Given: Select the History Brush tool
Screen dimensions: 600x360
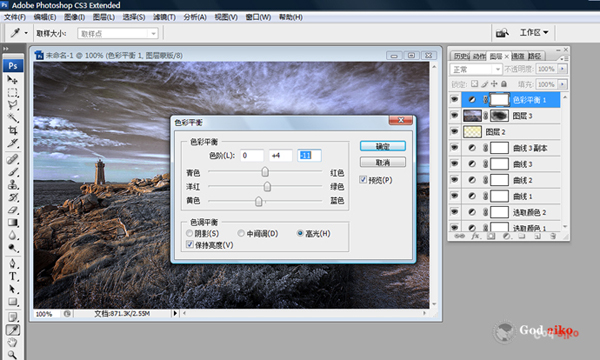Looking at the screenshot, I should [x=12, y=197].
